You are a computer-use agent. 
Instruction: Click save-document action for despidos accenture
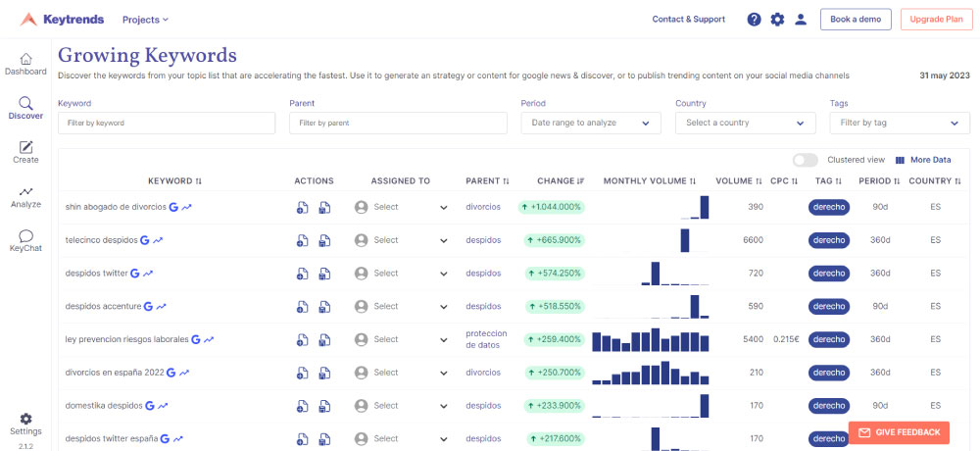pos(324,307)
